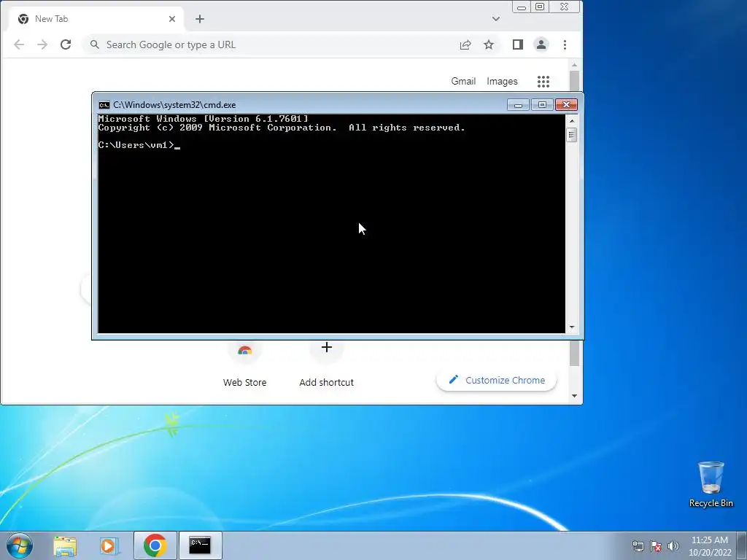
Task: Click cmd scrollbar down arrow
Action: coord(572,327)
